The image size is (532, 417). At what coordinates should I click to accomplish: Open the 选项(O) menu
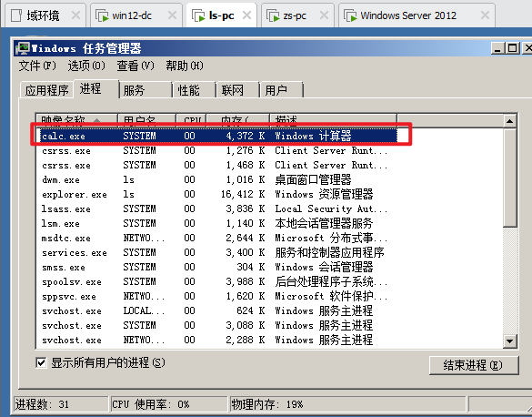tap(86, 66)
